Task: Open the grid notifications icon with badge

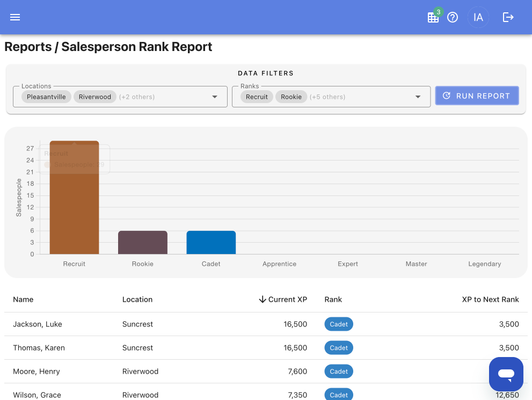Action: pyautogui.click(x=433, y=17)
